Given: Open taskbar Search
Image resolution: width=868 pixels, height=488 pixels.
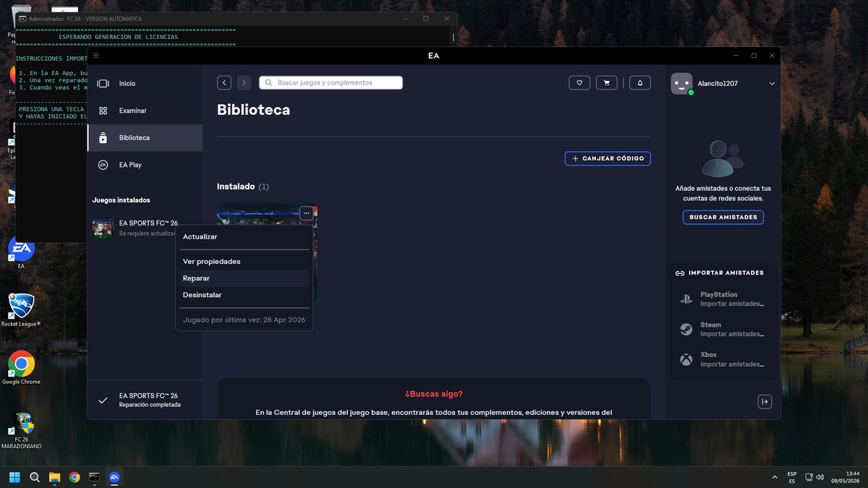Looking at the screenshot, I should point(35,477).
